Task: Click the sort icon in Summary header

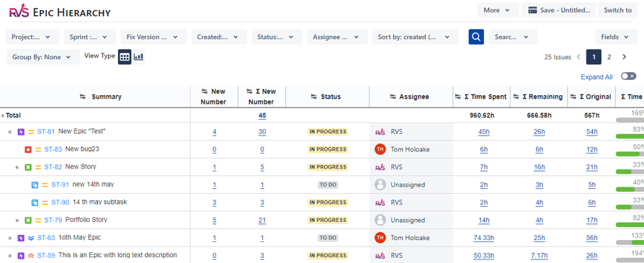Action: click(x=83, y=97)
